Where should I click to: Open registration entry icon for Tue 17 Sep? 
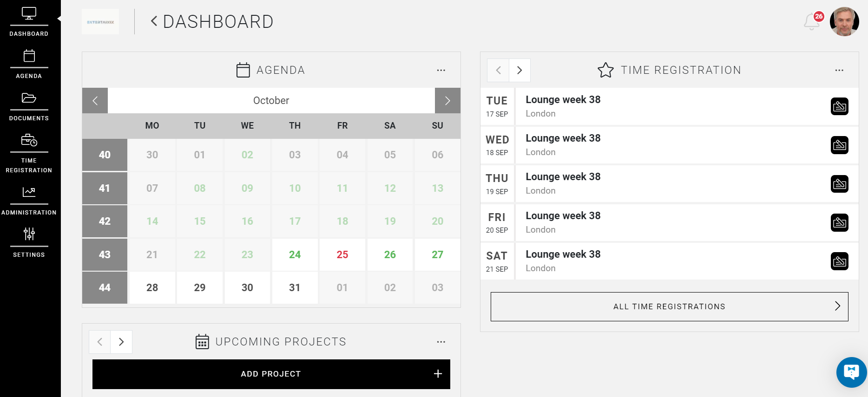(x=839, y=106)
